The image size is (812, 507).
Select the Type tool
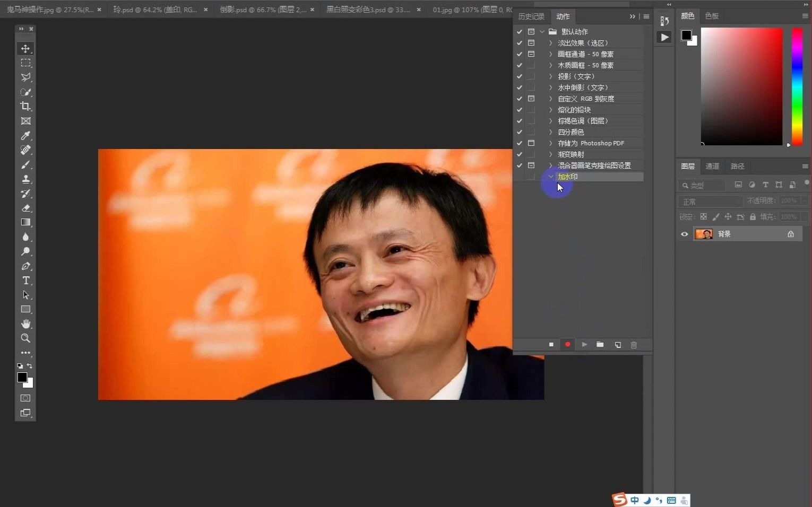point(25,281)
